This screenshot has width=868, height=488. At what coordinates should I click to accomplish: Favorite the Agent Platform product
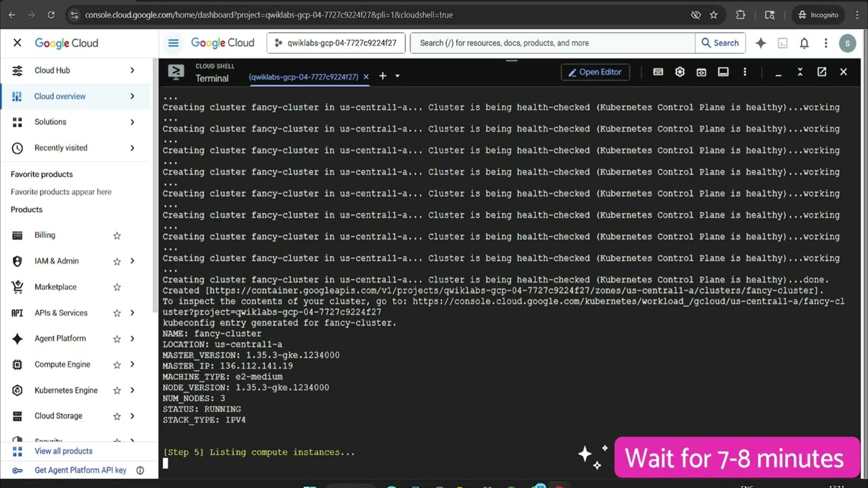pyautogui.click(x=117, y=339)
